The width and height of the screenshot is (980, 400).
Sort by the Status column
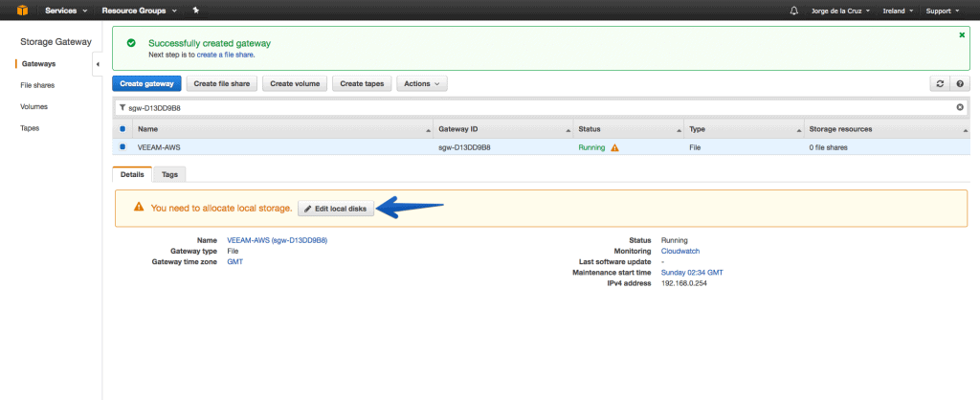[628, 129]
